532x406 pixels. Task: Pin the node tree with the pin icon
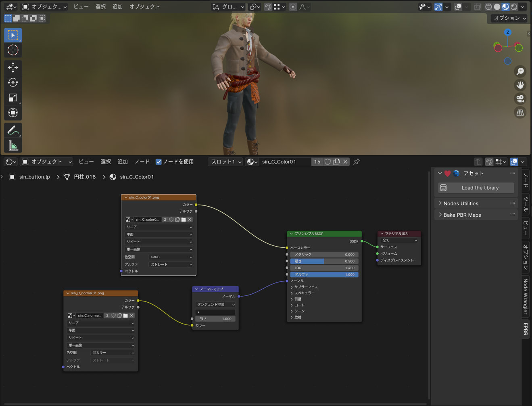point(357,162)
